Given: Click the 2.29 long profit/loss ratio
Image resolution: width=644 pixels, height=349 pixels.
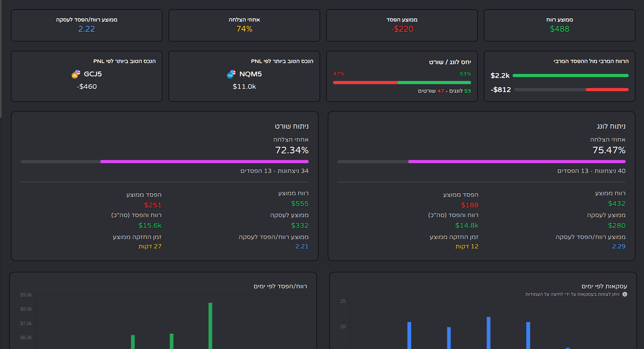Looking at the screenshot, I should point(619,246).
